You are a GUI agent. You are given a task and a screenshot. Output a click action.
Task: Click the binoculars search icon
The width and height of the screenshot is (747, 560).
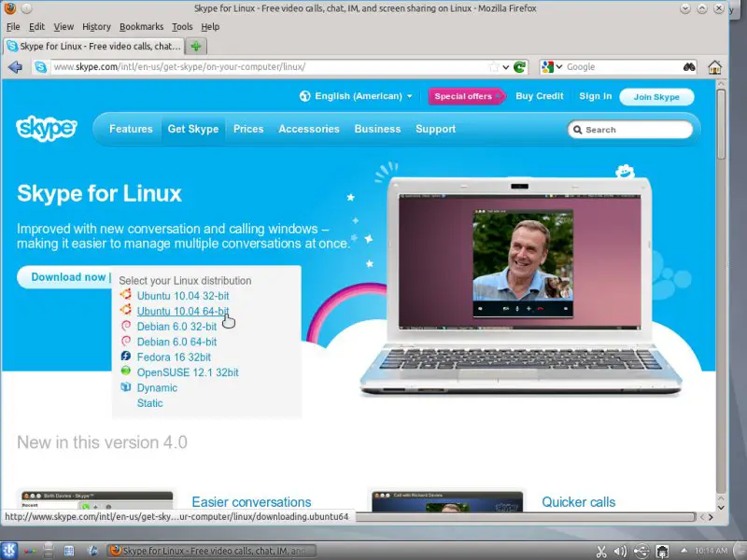[x=689, y=67]
